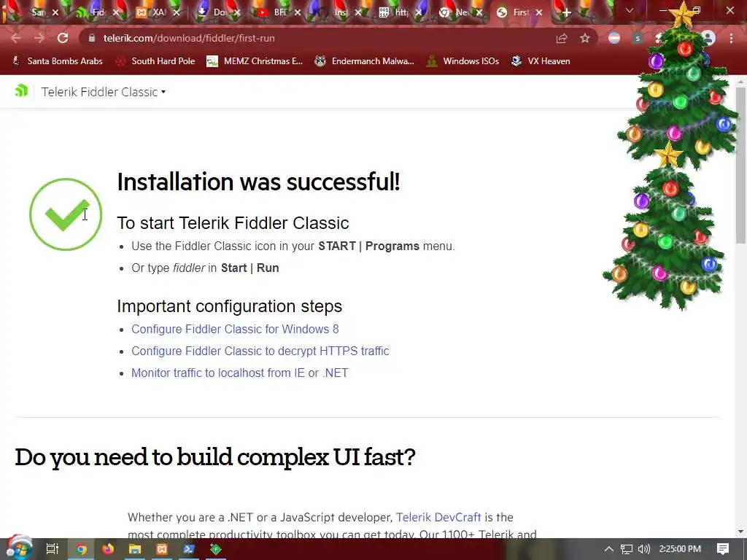
Task: Click the gray 'S' extension icon
Action: click(638, 39)
